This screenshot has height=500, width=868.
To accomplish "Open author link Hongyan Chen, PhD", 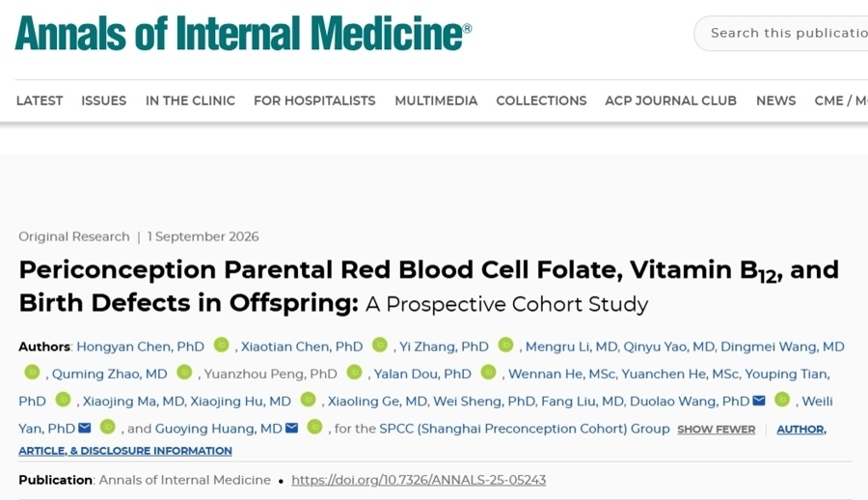I will pos(140,347).
